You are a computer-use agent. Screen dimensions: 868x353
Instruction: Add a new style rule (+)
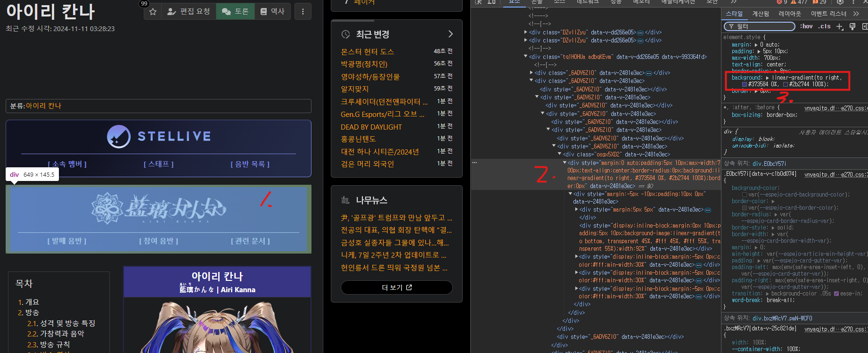(x=840, y=26)
